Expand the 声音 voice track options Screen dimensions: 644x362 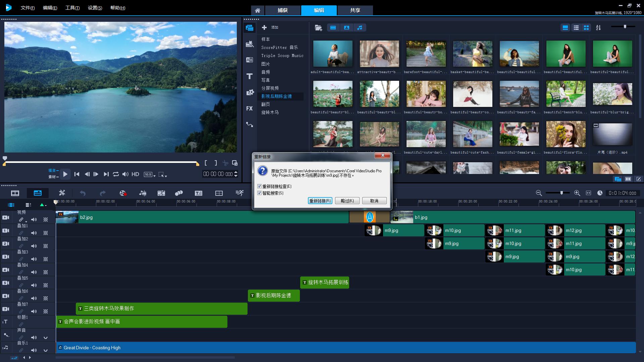[46, 338]
